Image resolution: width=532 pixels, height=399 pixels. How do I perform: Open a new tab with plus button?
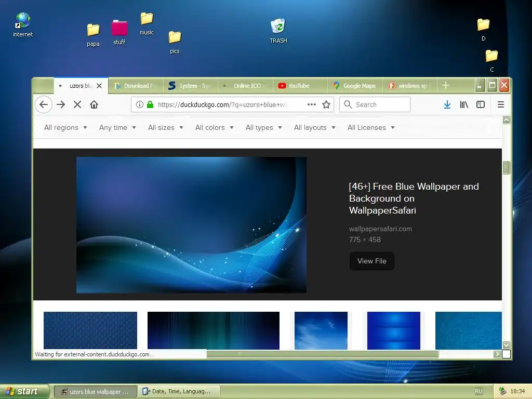pyautogui.click(x=445, y=85)
